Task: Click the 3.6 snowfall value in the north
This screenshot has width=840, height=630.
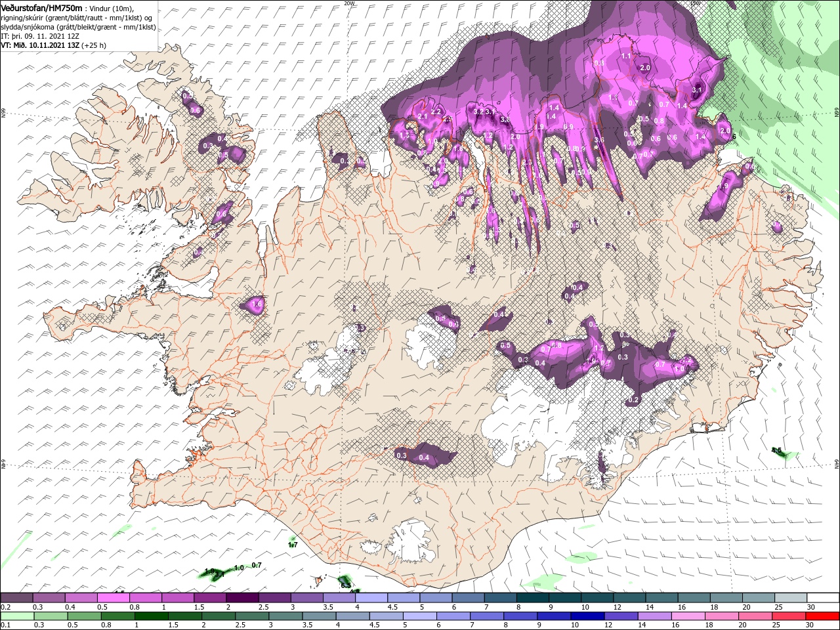Action: (598, 140)
